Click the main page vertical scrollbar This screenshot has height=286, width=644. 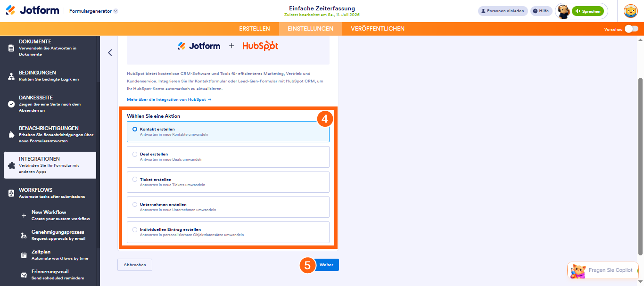tap(640, 167)
